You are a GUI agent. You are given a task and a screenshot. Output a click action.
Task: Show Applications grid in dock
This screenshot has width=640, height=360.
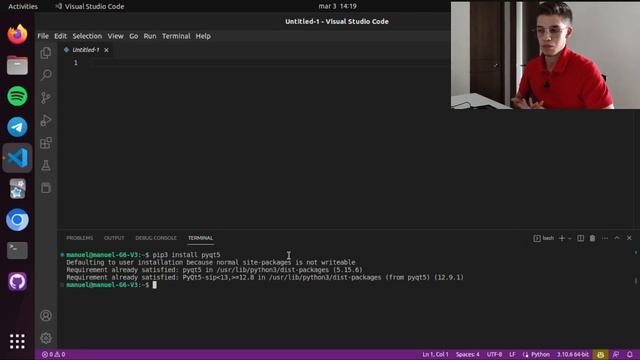point(17,341)
